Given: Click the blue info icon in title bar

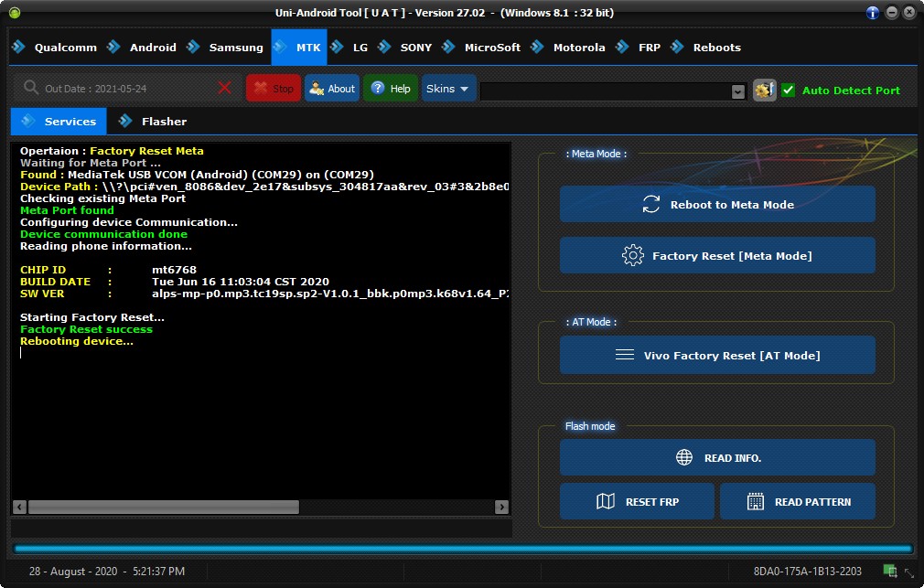Looking at the screenshot, I should pos(873,13).
